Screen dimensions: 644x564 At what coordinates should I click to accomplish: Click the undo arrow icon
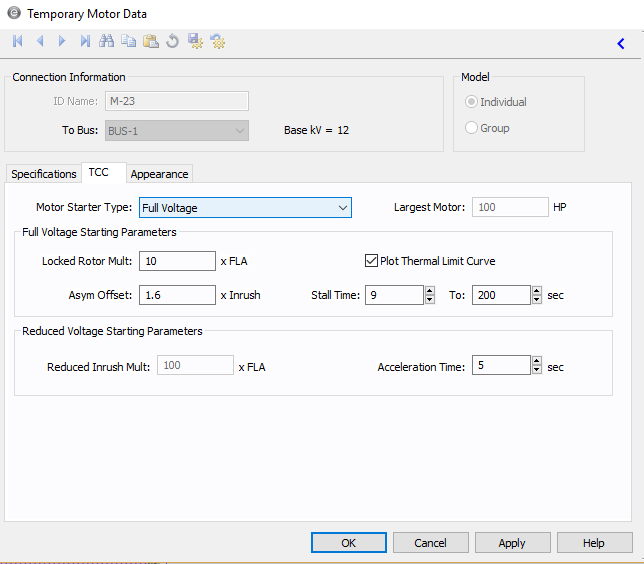172,42
